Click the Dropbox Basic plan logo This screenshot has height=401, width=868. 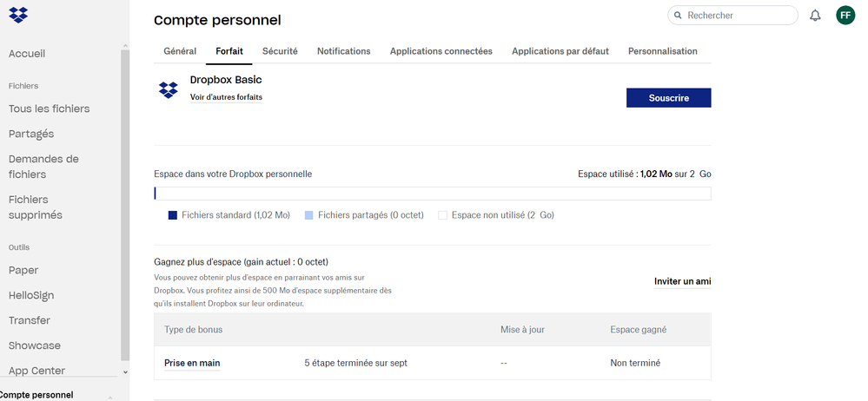169,89
